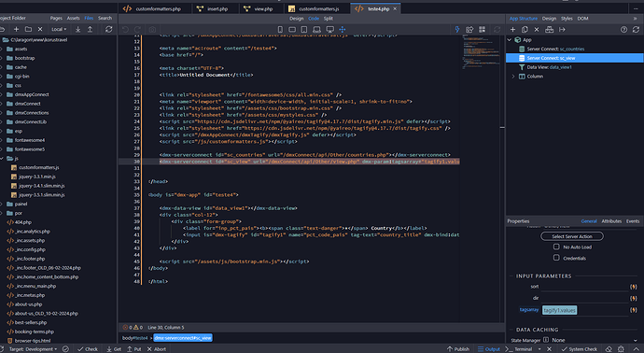Click the dynamic data picker beside tagsarray

(634, 310)
